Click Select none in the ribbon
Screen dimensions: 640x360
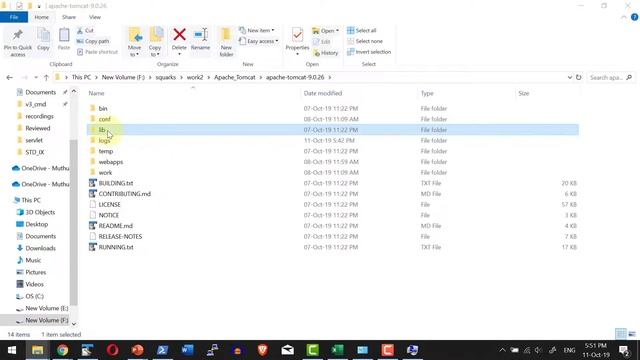[365, 41]
